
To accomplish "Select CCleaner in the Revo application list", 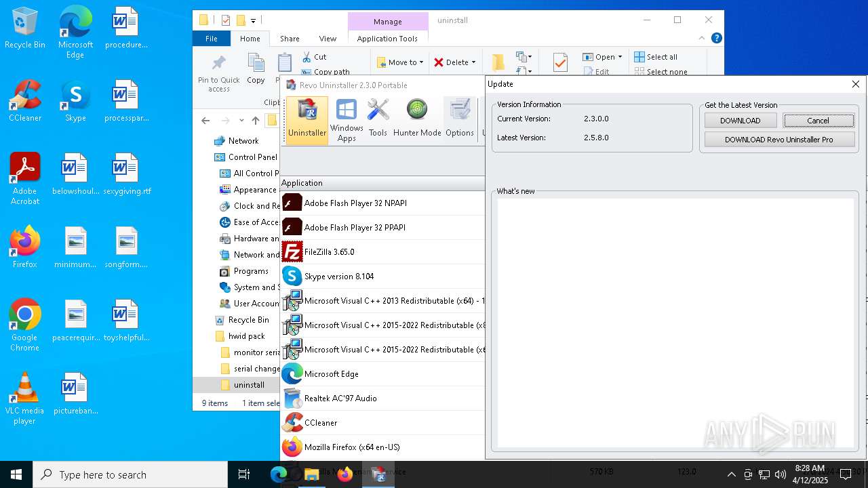I will tap(383, 423).
